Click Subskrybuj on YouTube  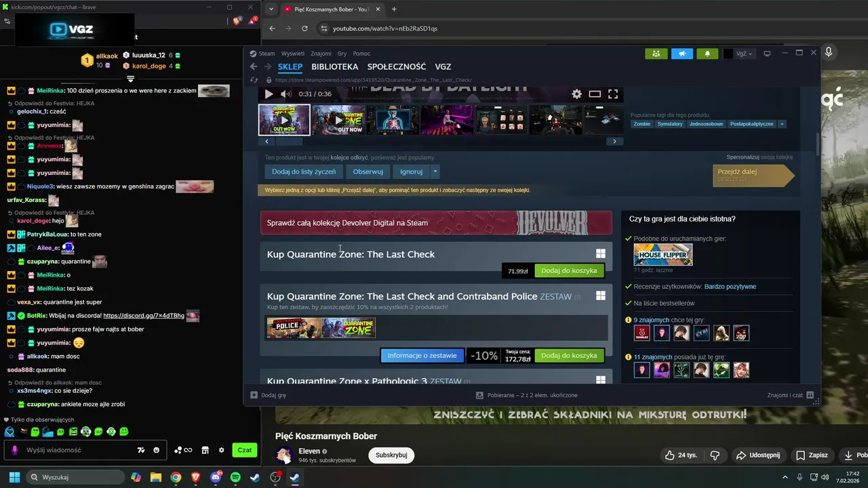[391, 455]
